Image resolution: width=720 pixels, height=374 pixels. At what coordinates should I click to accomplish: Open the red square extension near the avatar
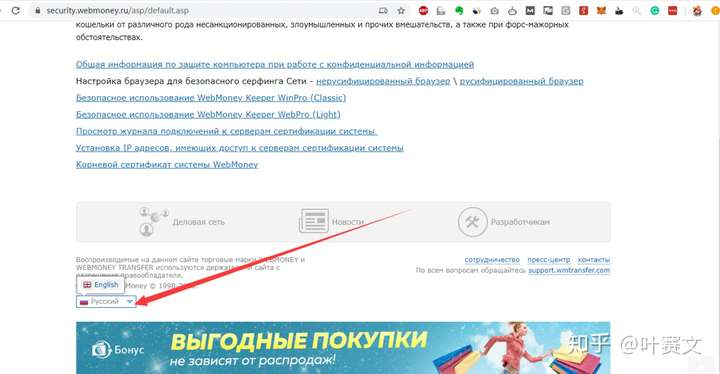(673, 10)
